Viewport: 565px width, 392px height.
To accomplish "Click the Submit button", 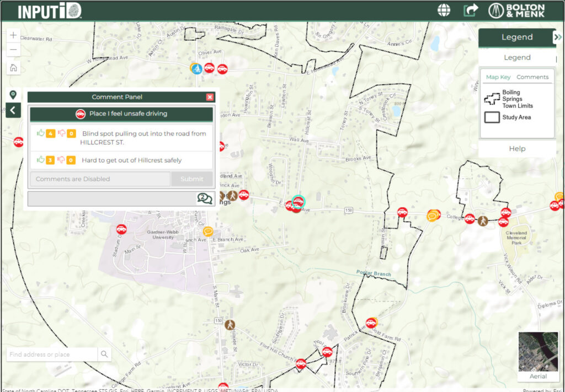I will 191,179.
